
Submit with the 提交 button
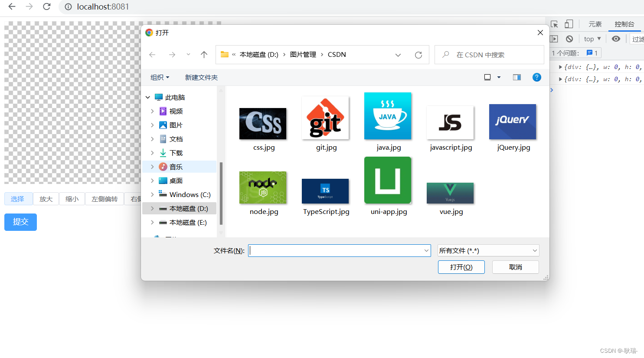click(x=20, y=222)
